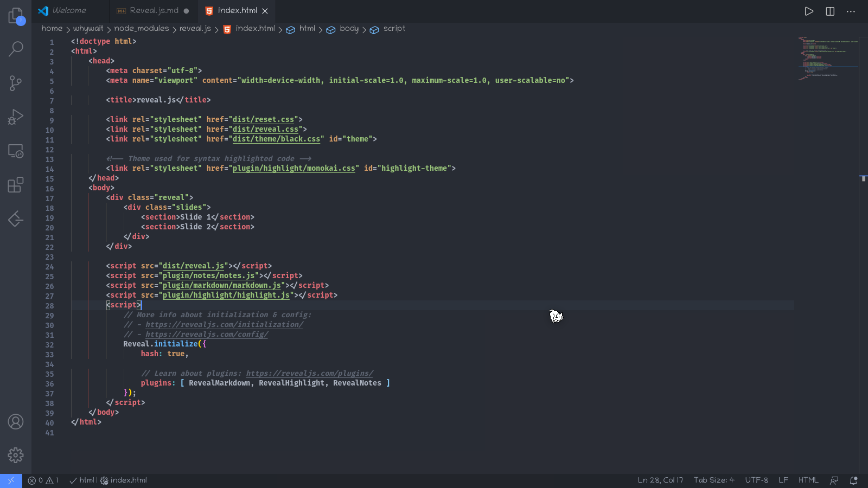The width and height of the screenshot is (868, 488).
Task: Click the RevealNotes plugin name
Action: pos(357,383)
